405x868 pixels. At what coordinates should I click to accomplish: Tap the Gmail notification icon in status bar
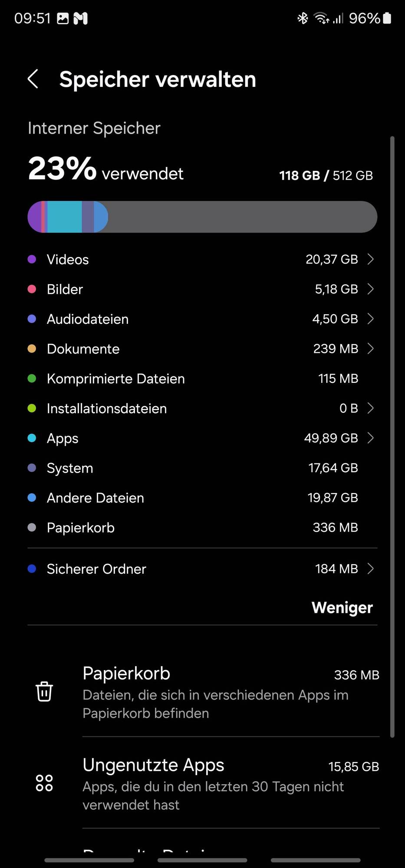click(x=81, y=18)
